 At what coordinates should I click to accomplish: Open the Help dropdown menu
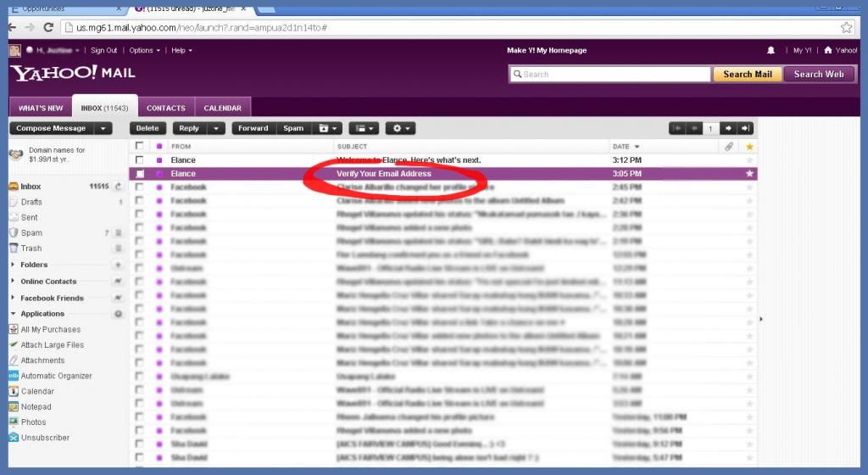point(181,50)
